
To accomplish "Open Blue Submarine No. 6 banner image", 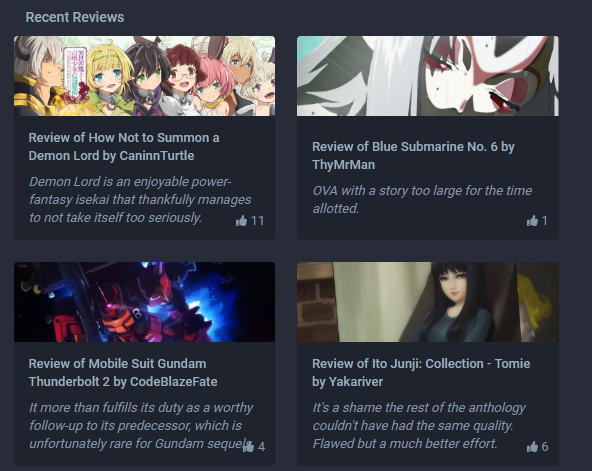I will [428, 76].
